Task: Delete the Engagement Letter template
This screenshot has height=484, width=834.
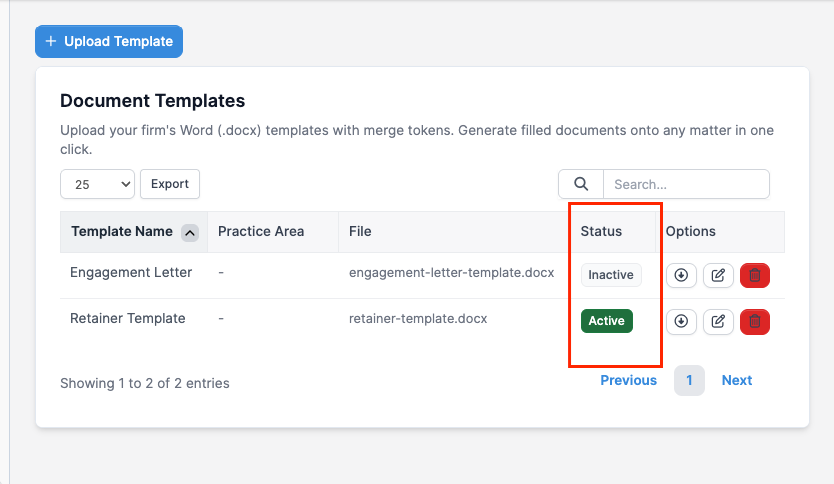Action: click(755, 276)
